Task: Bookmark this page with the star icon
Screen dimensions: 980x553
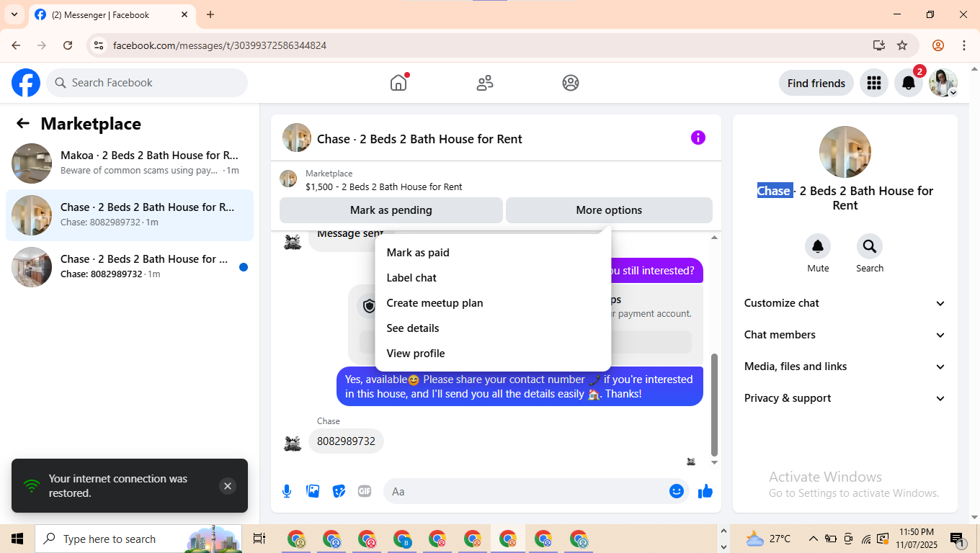Action: [x=902, y=45]
